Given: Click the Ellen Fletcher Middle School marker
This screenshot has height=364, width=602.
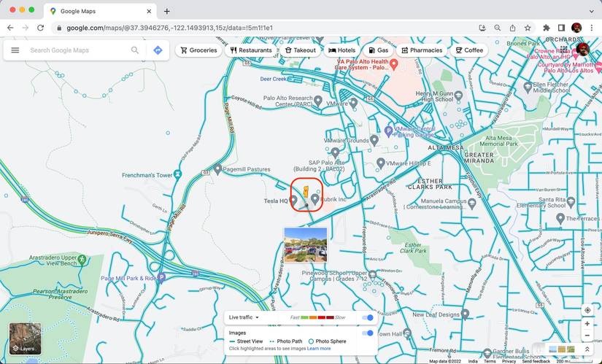Looking at the screenshot, I should pyautogui.click(x=528, y=87).
